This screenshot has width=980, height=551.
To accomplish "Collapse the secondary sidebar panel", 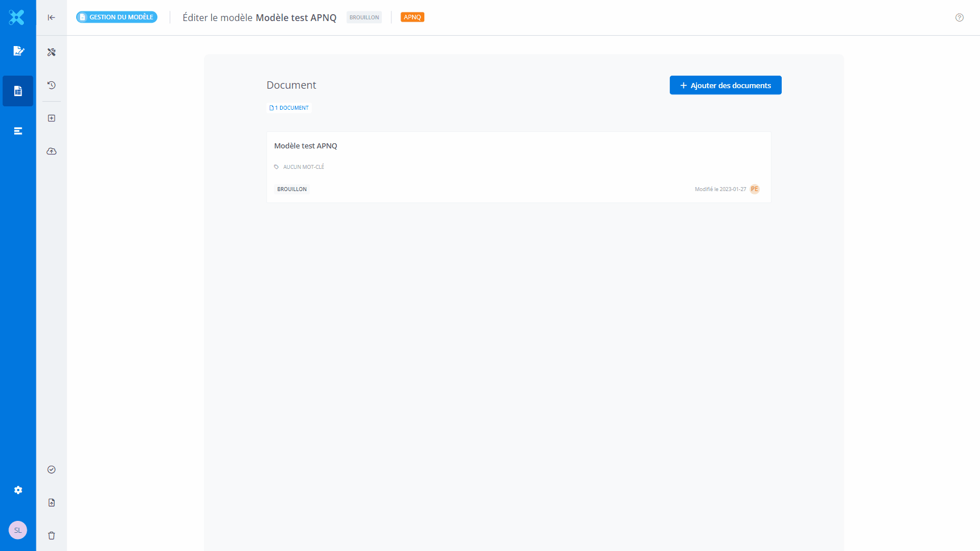I will coord(52,18).
